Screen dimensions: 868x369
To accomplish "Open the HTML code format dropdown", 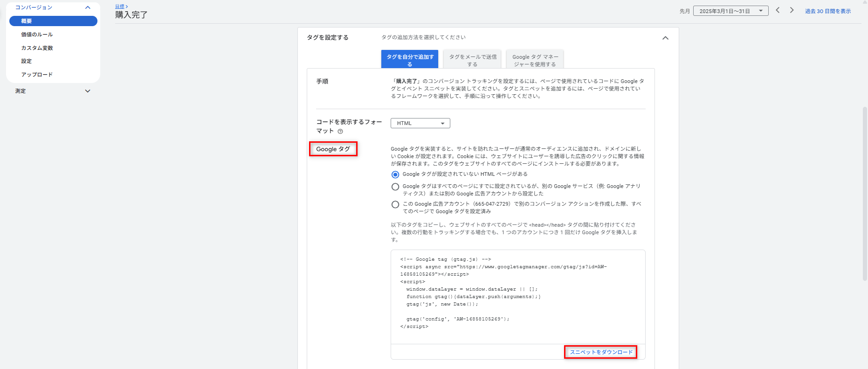I will 420,123.
